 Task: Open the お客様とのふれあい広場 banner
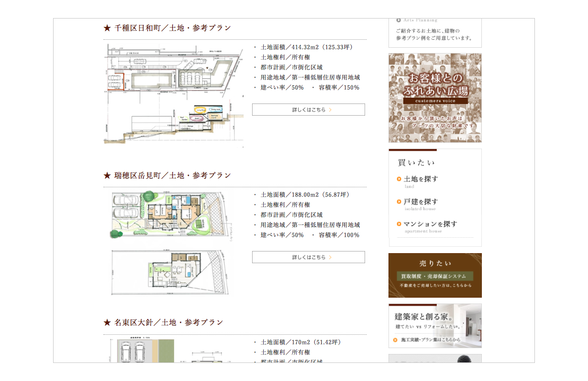(435, 98)
